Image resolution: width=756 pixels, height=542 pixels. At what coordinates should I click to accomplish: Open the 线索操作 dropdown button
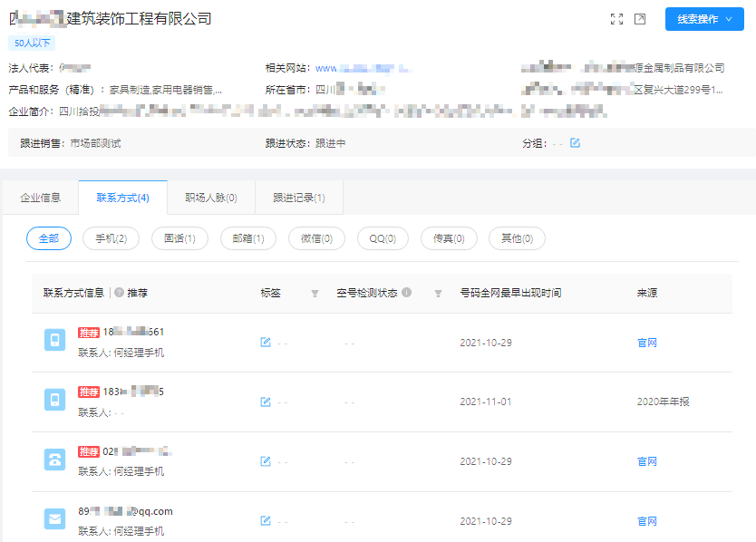click(704, 19)
